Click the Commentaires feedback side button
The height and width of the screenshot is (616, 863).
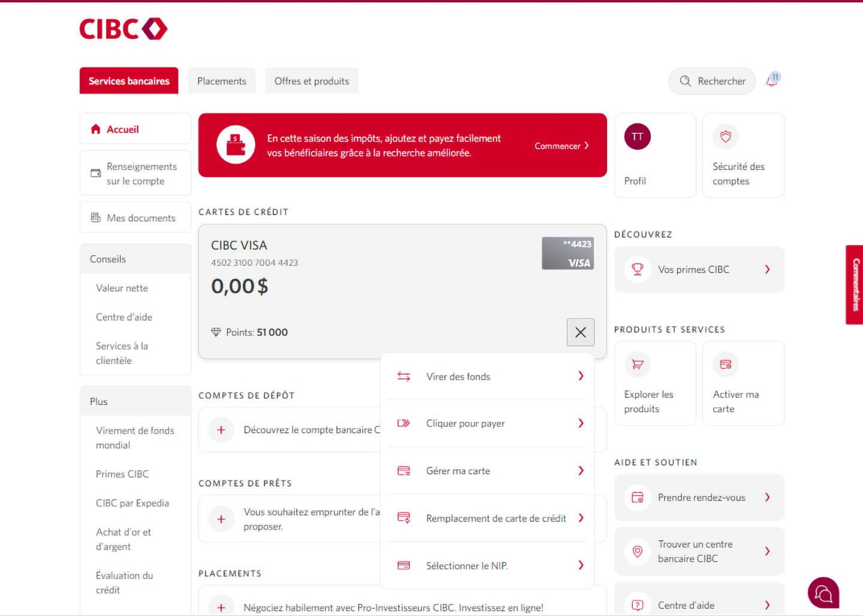point(855,285)
